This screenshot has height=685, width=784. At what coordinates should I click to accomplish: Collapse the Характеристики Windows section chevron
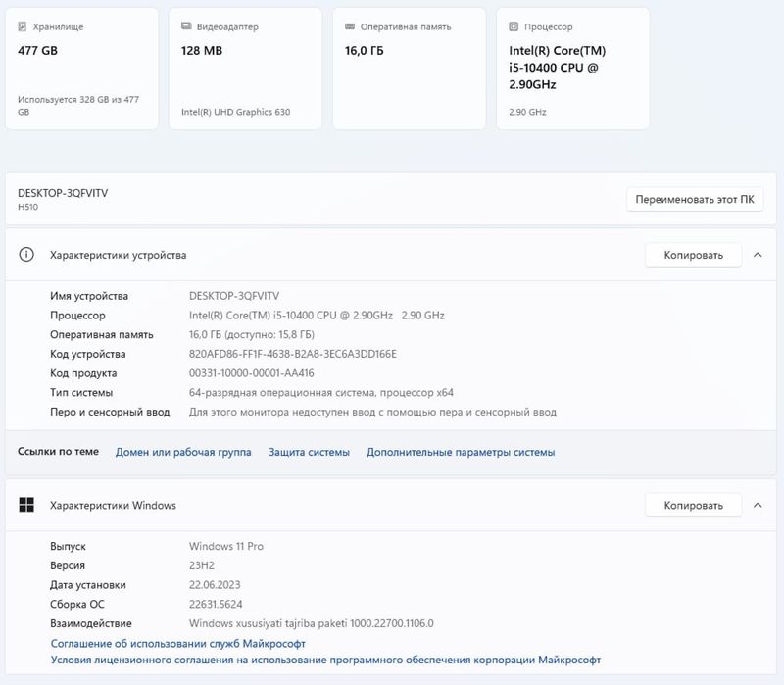(758, 505)
